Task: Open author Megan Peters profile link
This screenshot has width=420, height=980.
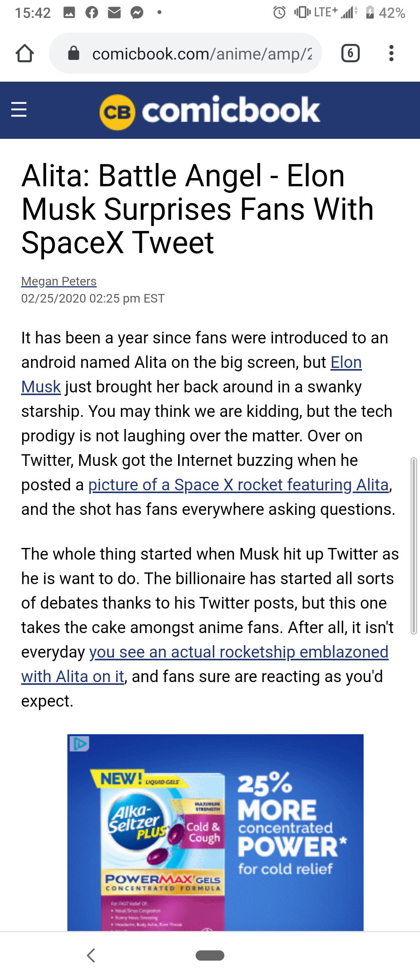Action: click(59, 281)
